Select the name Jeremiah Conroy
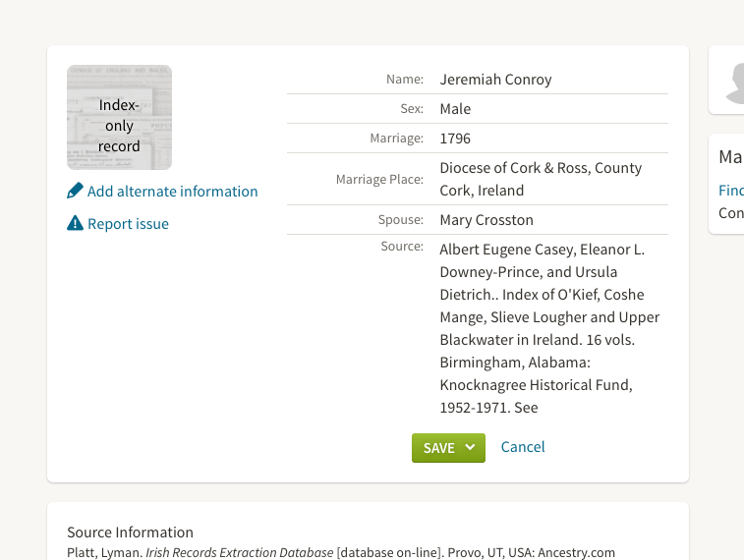The height and width of the screenshot is (560, 744). click(x=495, y=80)
